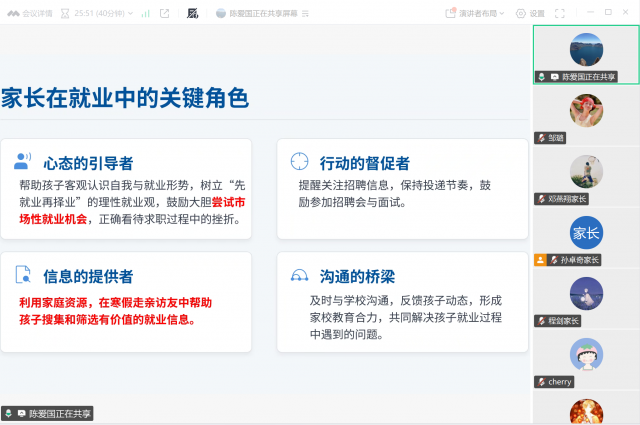Click the 沟通的桥梁 bridge icon

[x=298, y=274]
